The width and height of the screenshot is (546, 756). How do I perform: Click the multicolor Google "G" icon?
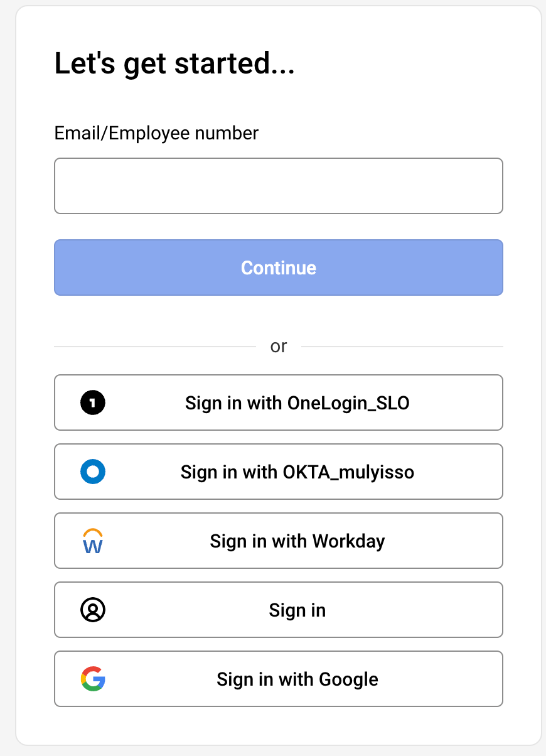click(93, 679)
